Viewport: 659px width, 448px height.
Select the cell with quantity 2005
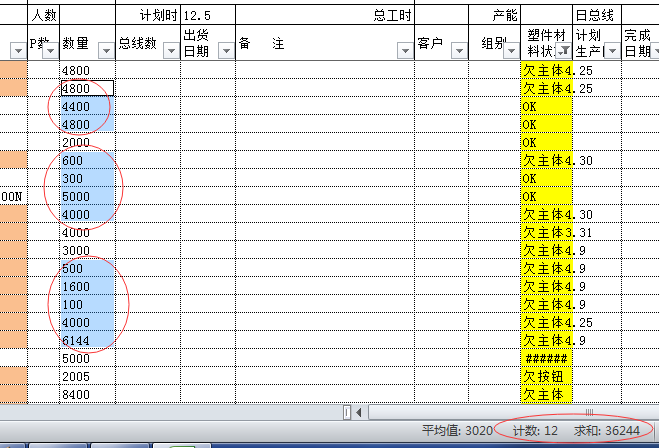pyautogui.click(x=87, y=376)
